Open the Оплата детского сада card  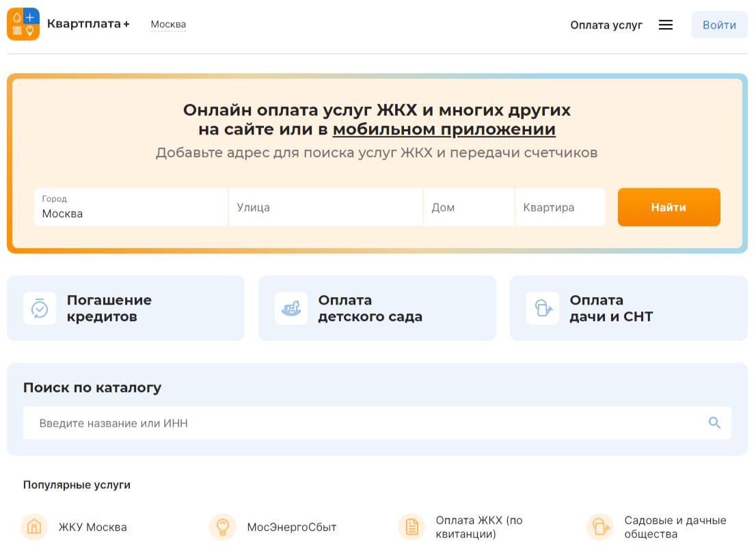[x=377, y=308]
